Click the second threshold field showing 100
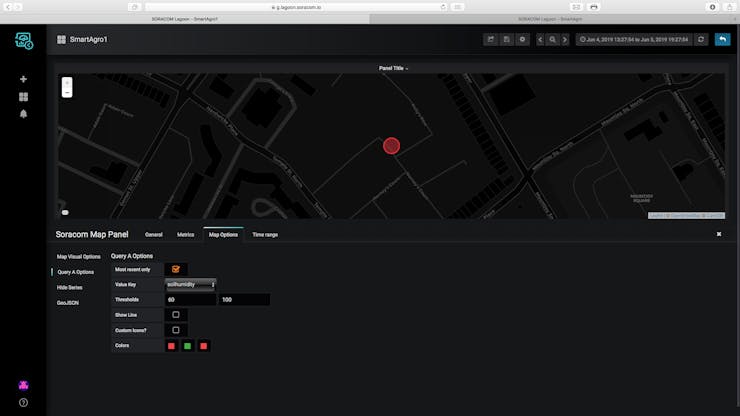The width and height of the screenshot is (740, 416). click(x=244, y=300)
